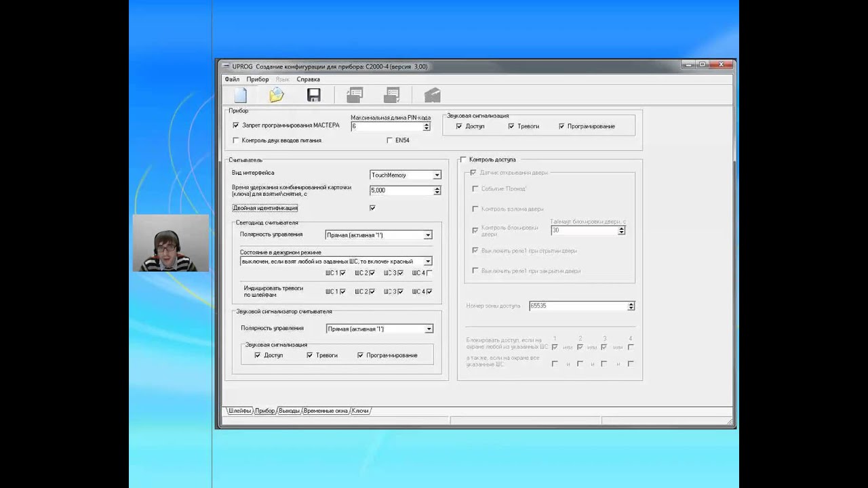Switch to the Выходы tab

coord(290,411)
